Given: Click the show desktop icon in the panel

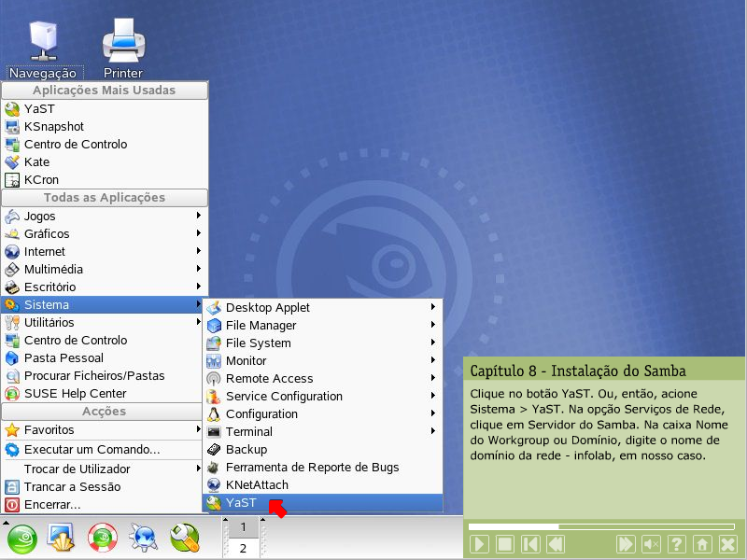Looking at the screenshot, I should pyautogui.click(x=61, y=538).
